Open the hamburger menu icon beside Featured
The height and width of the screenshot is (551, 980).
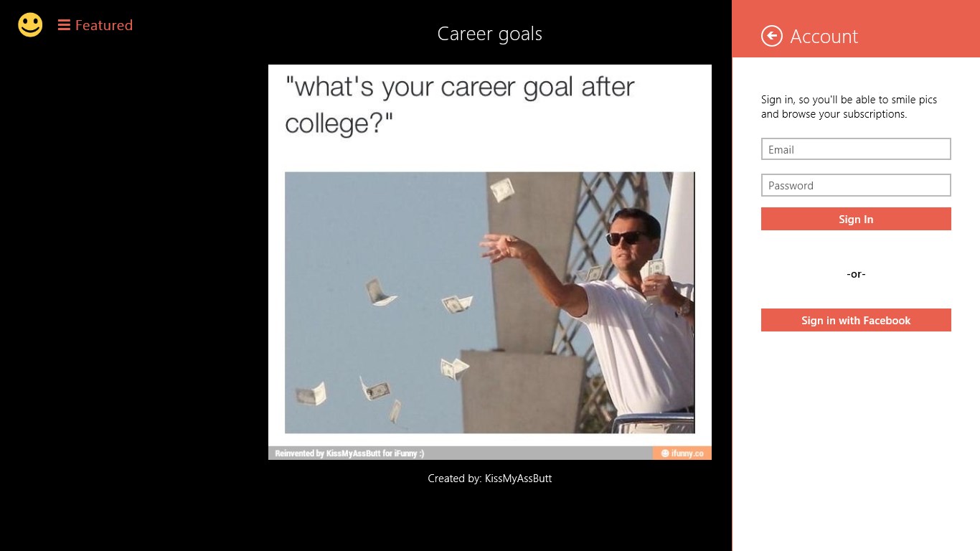64,25
